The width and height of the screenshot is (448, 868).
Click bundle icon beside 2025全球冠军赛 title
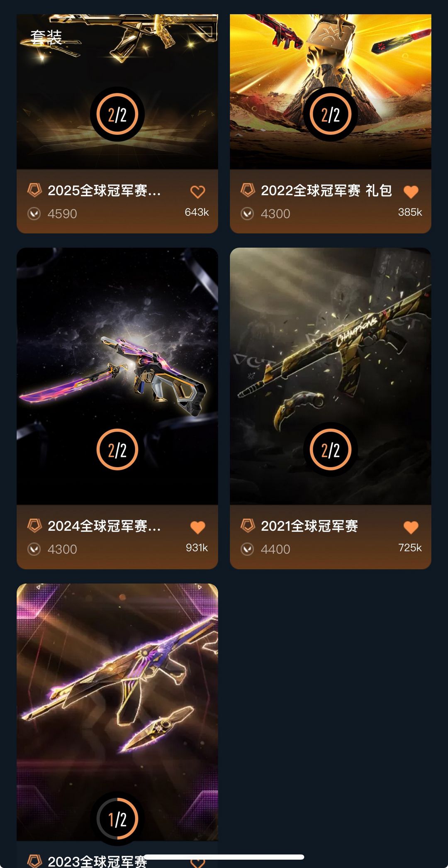tap(34, 190)
